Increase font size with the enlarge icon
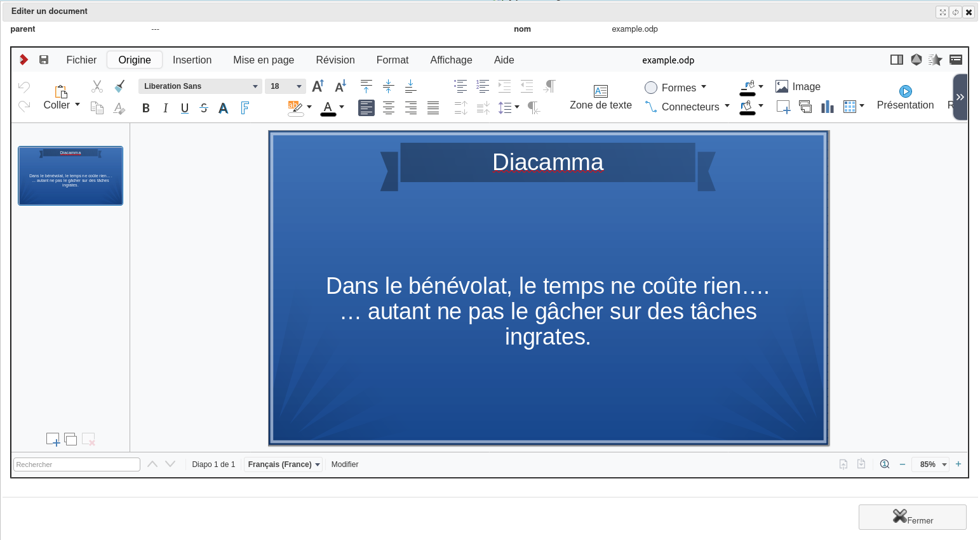Image resolution: width=980 pixels, height=540 pixels. pyautogui.click(x=318, y=86)
